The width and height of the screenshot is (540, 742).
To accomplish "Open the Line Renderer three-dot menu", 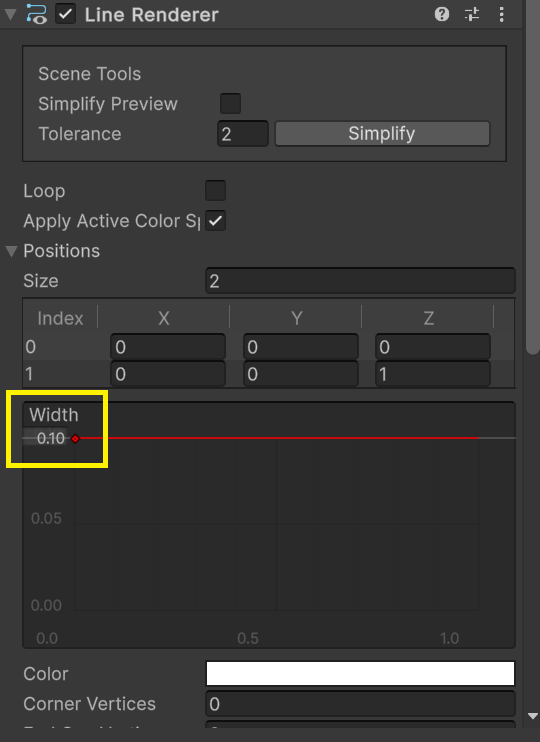I will pyautogui.click(x=501, y=14).
